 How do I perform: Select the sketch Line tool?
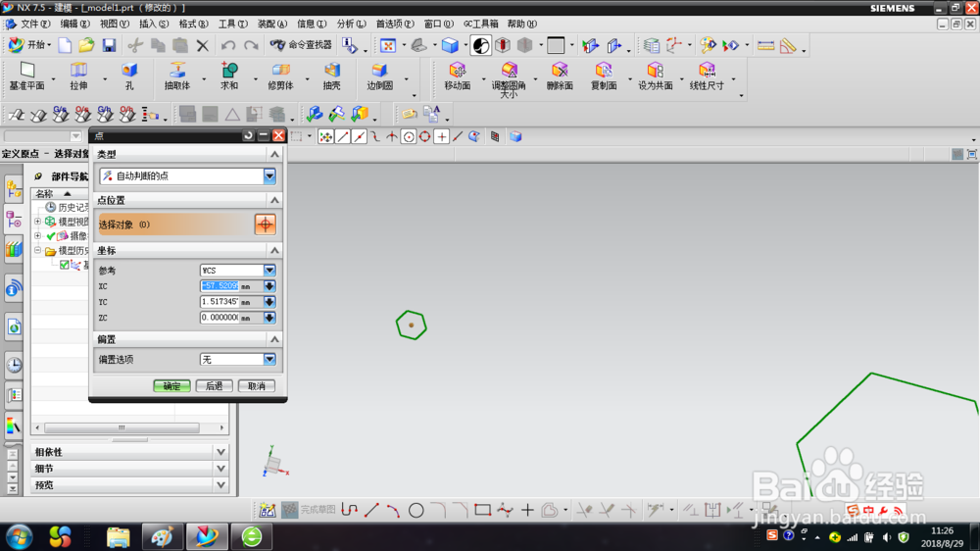tap(371, 510)
